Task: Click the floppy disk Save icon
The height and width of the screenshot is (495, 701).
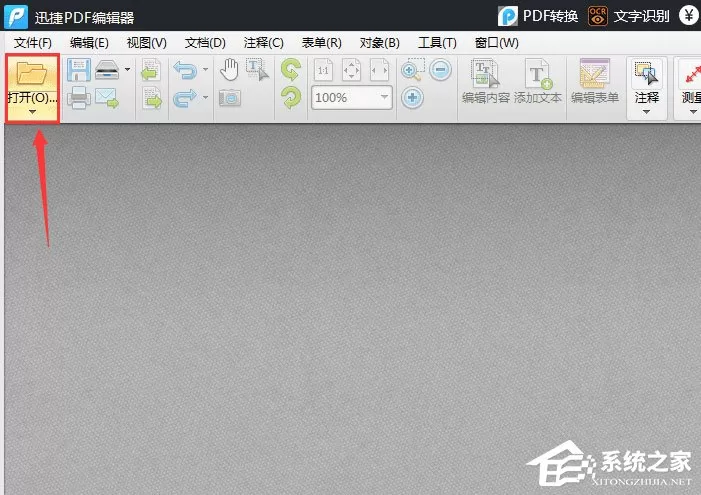Action: pos(79,70)
